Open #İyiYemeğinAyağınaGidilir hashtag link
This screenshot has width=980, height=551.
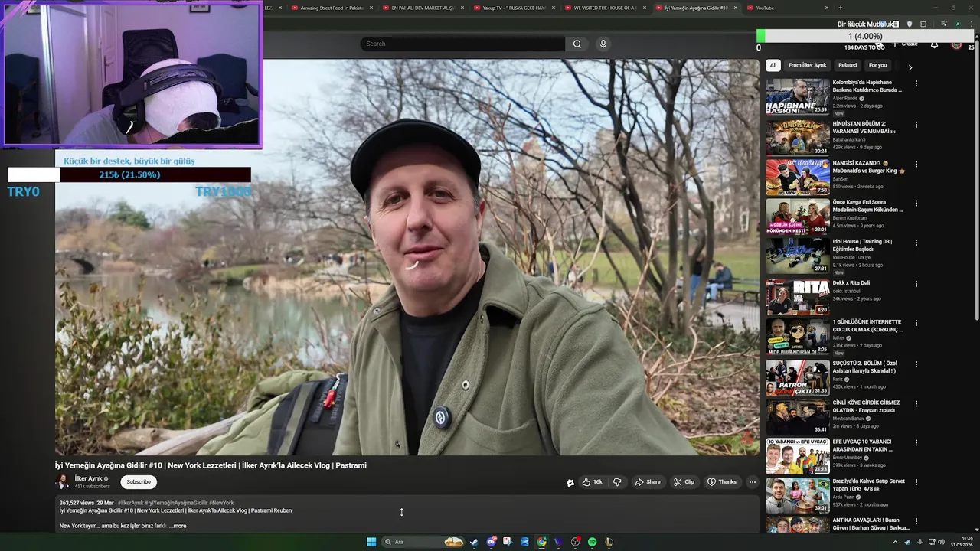click(176, 503)
